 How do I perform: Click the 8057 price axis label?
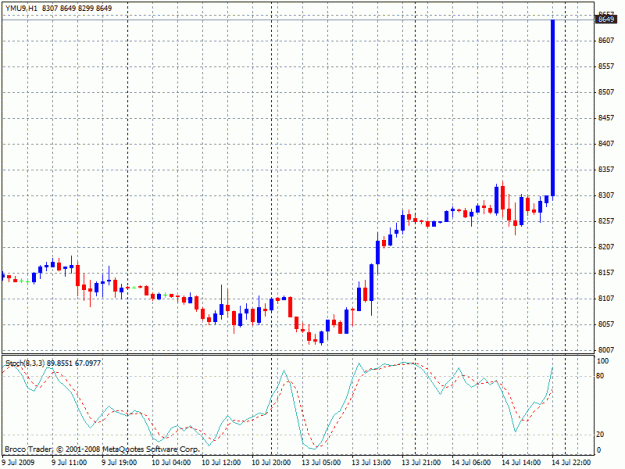[606, 324]
